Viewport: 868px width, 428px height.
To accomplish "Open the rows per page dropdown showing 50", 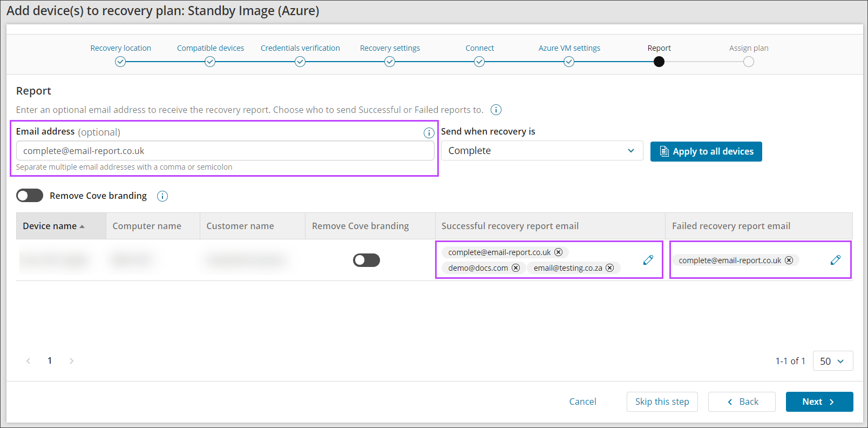I will 832,361.
